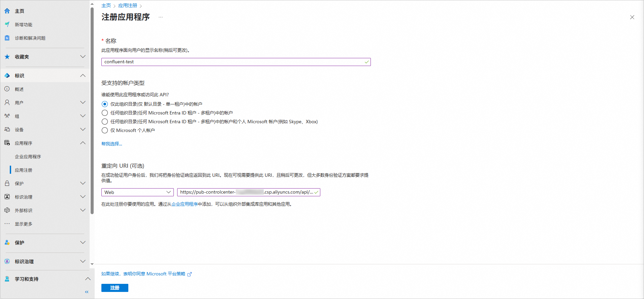
Task: Click the 外部标识 building icon
Action: pos(7,210)
